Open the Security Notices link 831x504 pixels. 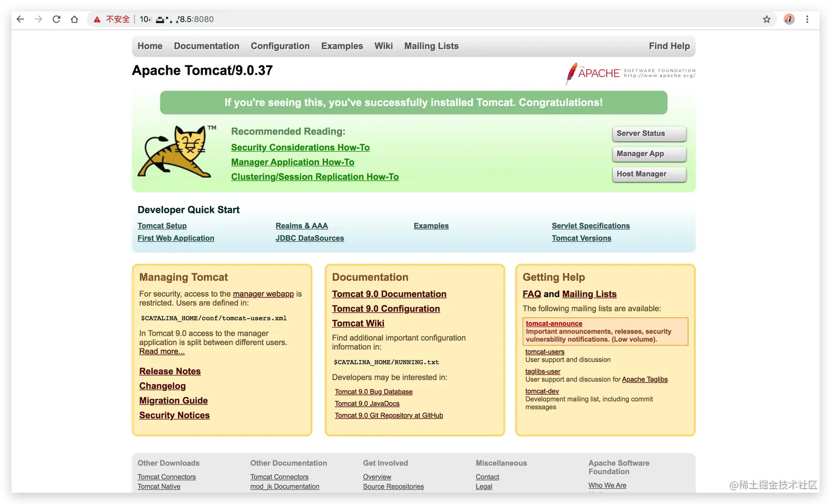[x=174, y=416]
